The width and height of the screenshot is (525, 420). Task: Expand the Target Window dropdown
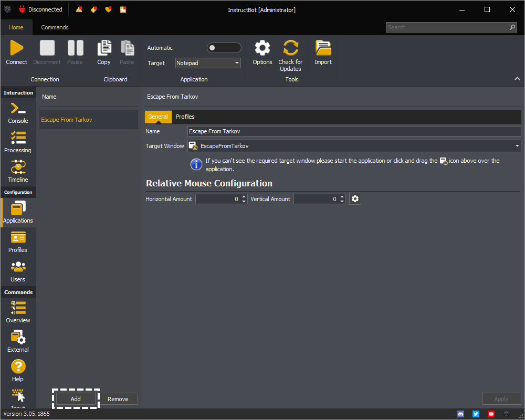tap(517, 146)
